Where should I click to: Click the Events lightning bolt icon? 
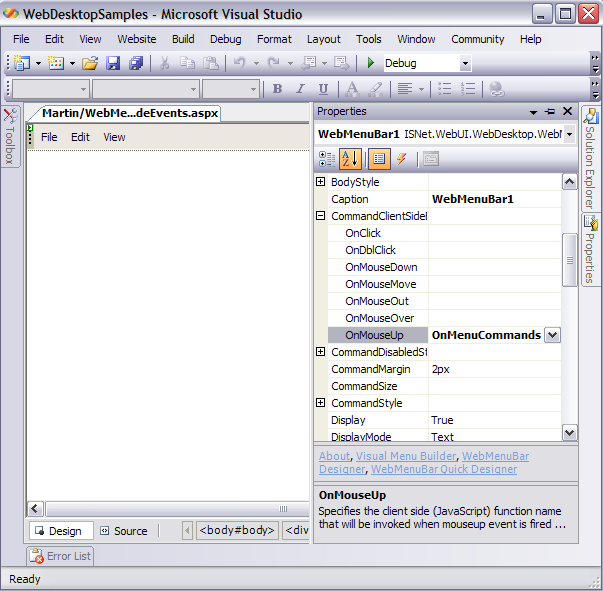tap(401, 159)
